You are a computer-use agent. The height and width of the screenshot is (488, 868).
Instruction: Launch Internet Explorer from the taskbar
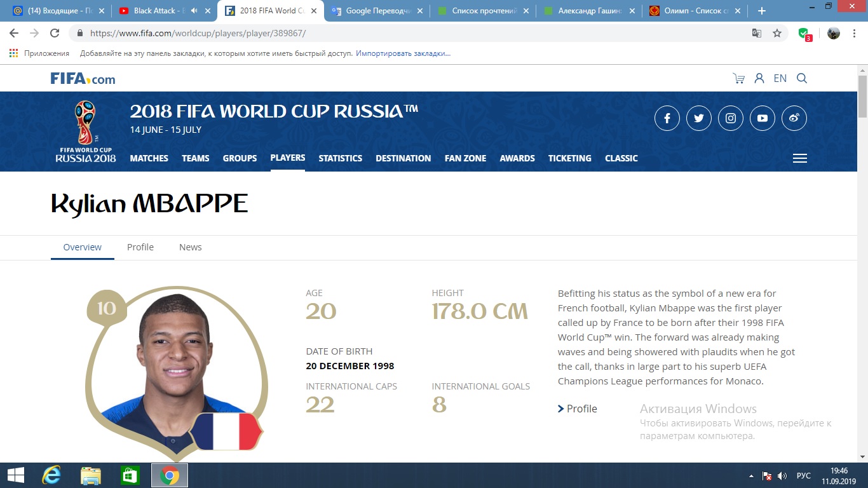coord(51,475)
